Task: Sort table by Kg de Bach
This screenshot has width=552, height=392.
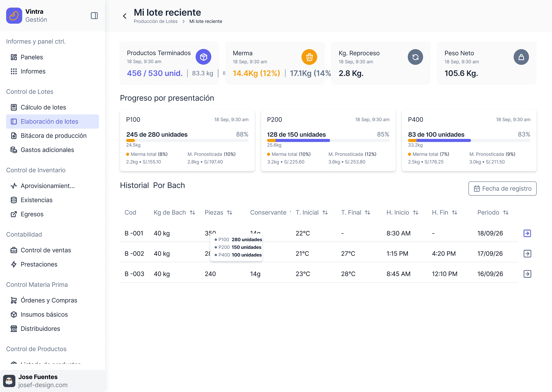Action: coord(192,212)
